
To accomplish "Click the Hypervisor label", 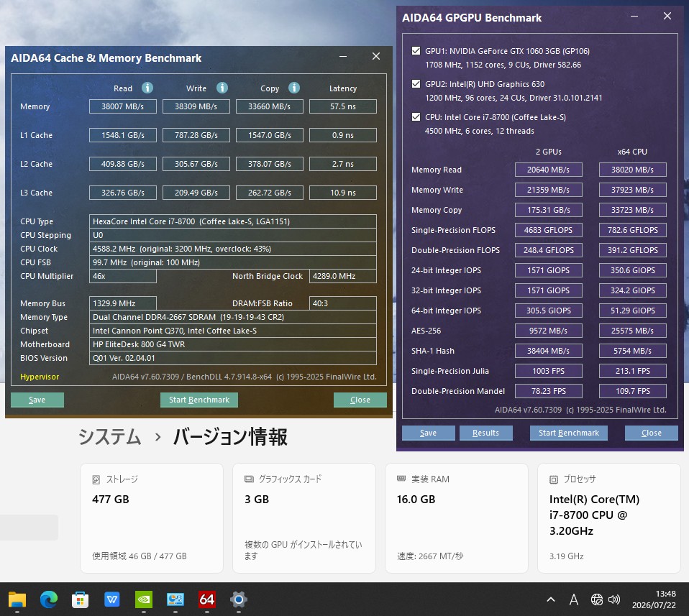I will pos(40,376).
